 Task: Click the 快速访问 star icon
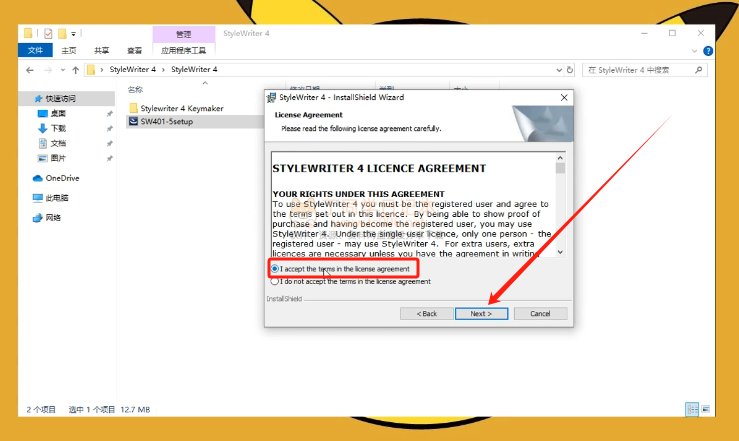coord(39,98)
